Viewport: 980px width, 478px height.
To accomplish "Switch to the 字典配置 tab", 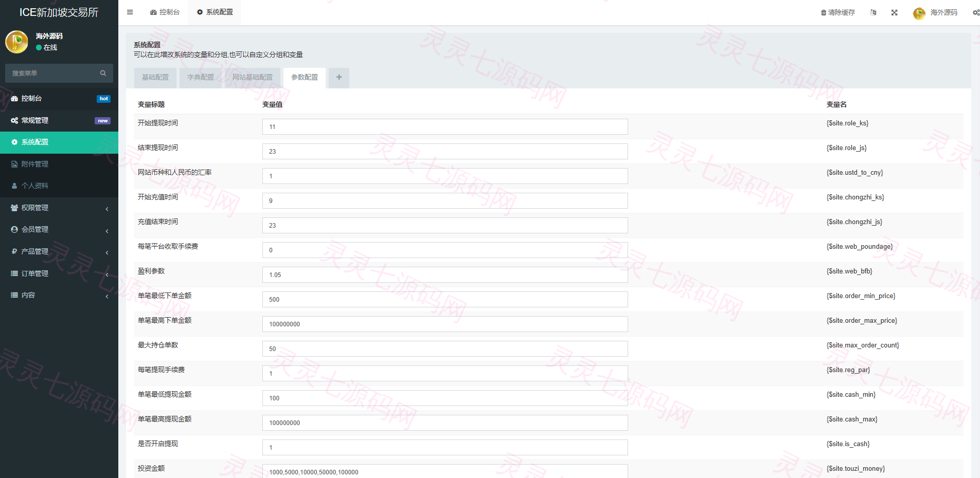I will coord(201,78).
